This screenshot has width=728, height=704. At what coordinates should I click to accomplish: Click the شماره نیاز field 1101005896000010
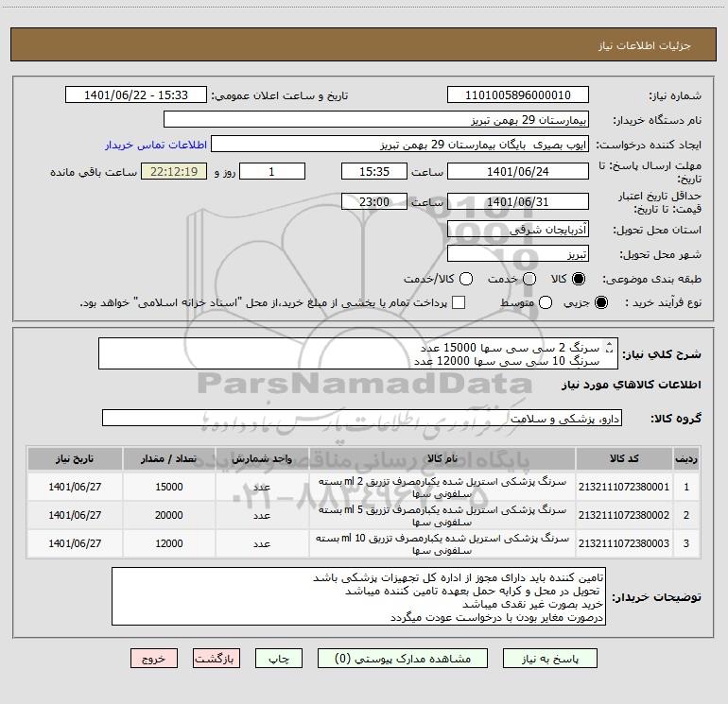[x=518, y=94]
